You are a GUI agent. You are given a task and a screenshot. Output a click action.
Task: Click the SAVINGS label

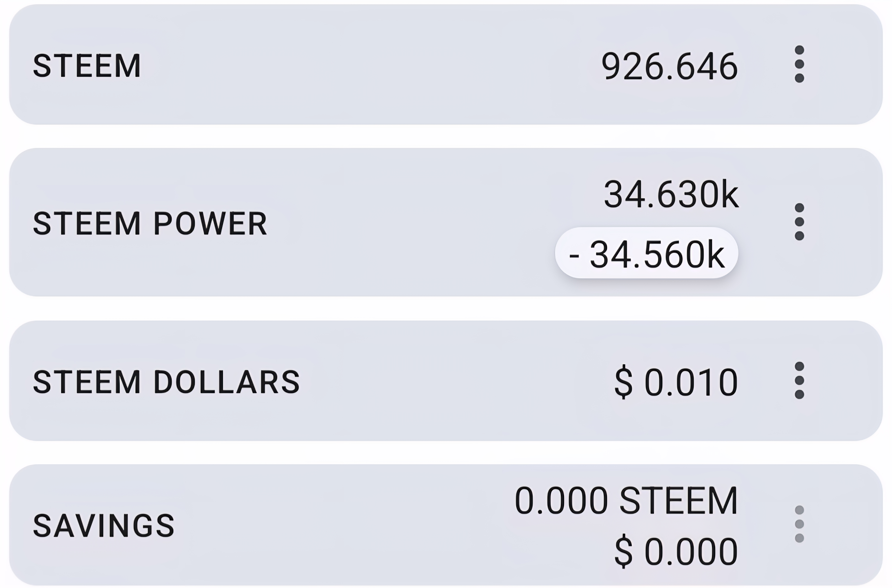[104, 526]
